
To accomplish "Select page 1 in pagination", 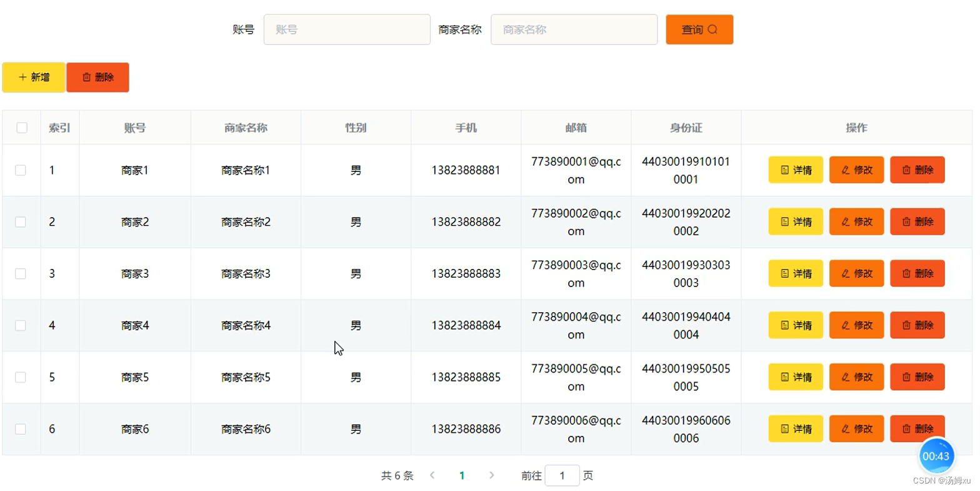I will [462, 475].
